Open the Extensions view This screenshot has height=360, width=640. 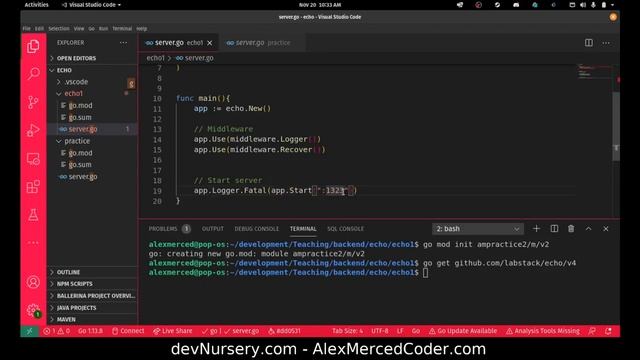click(33, 187)
